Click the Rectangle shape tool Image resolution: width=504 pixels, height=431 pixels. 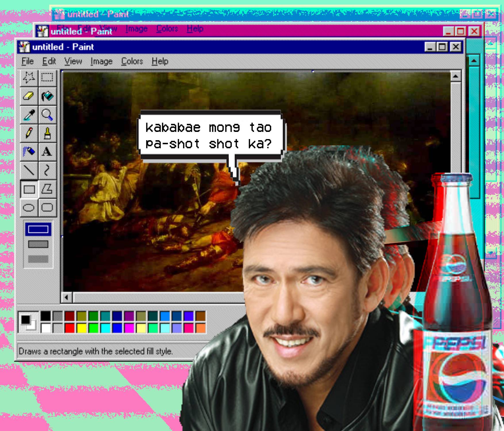tap(29, 189)
